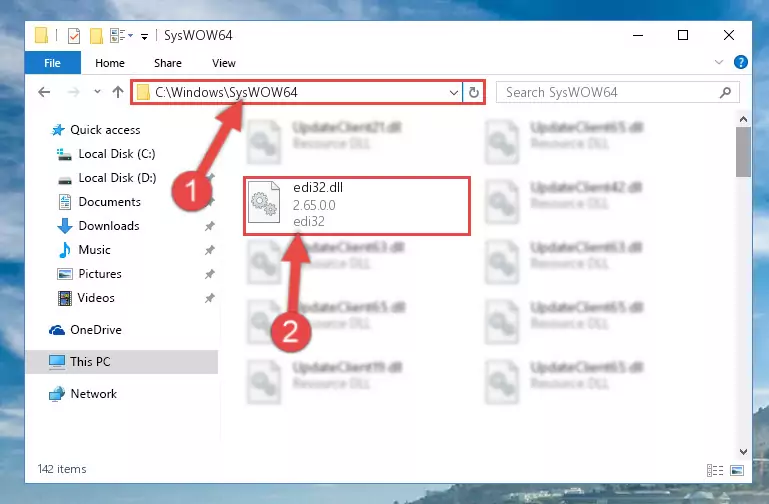Click the Documents page icon
This screenshot has width=769, height=504.
(x=64, y=202)
